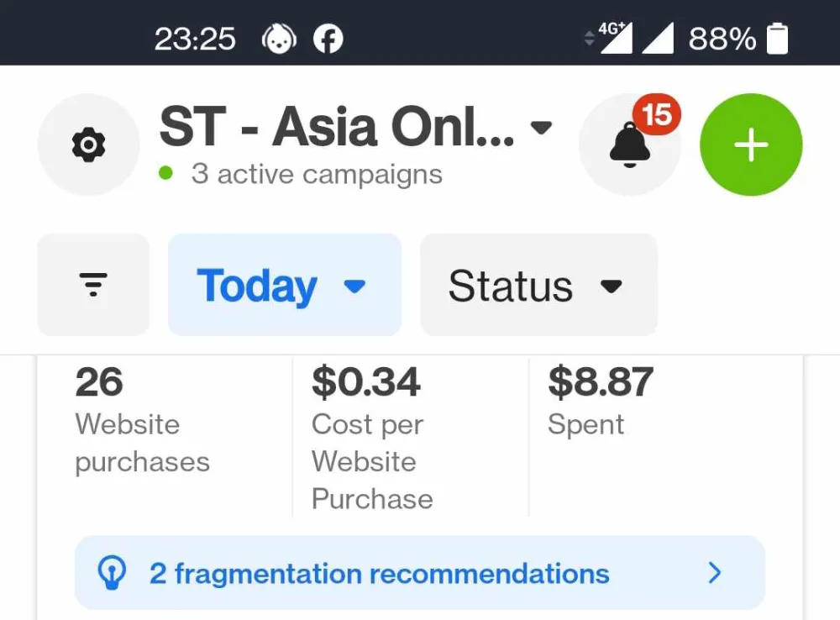Open the Today date range dropdown
The width and height of the screenshot is (840, 620).
tap(284, 286)
